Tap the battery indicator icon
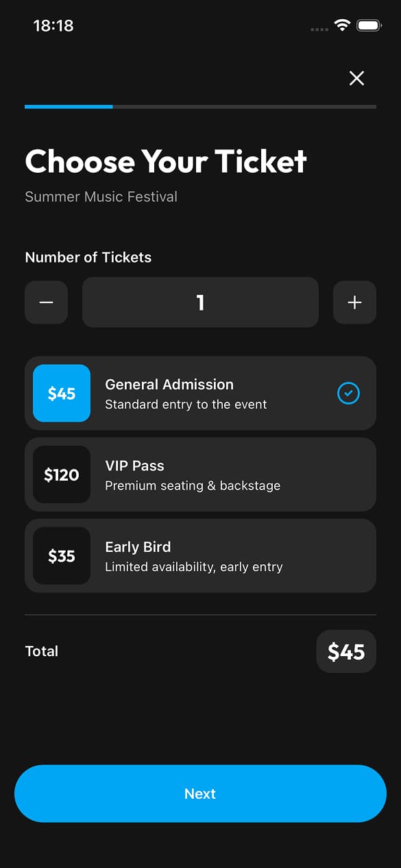Screen dimensions: 401x868 [x=368, y=25]
